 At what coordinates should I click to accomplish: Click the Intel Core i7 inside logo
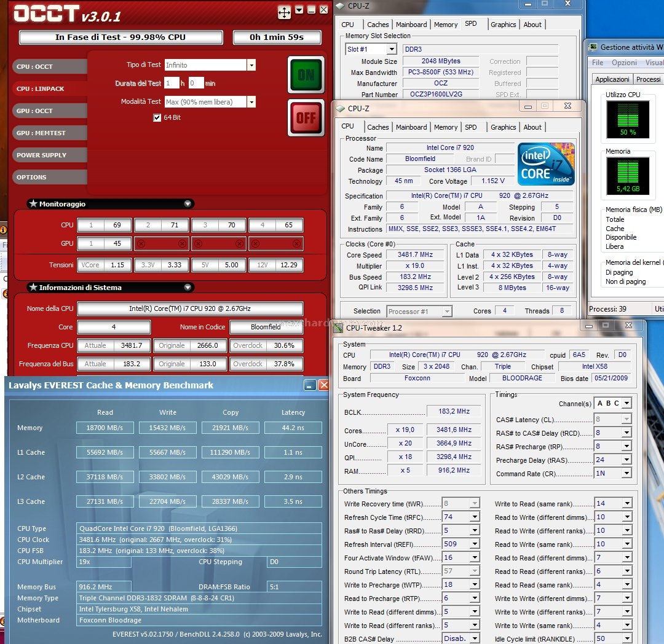(546, 164)
